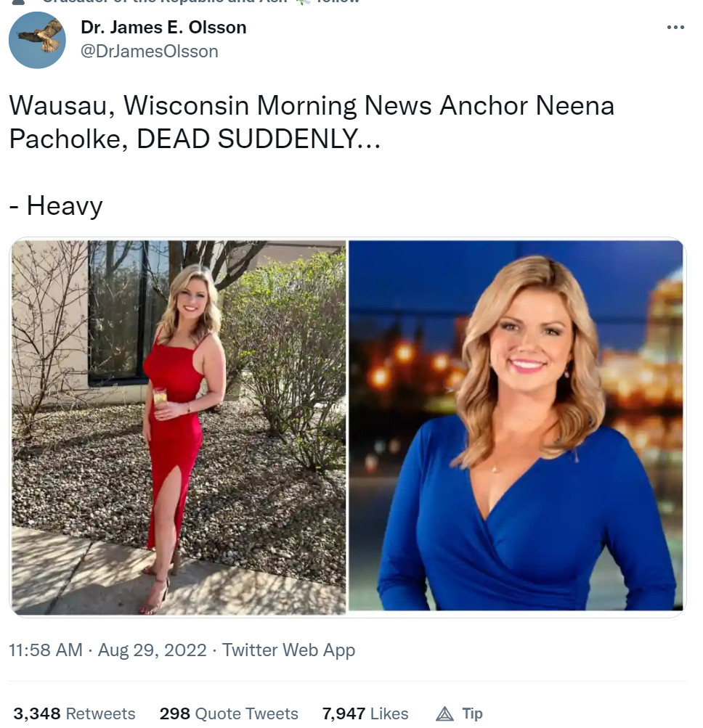Viewport: 703px width, 728px height.
Task: Click the person icon above the avatar
Action: point(17,2)
